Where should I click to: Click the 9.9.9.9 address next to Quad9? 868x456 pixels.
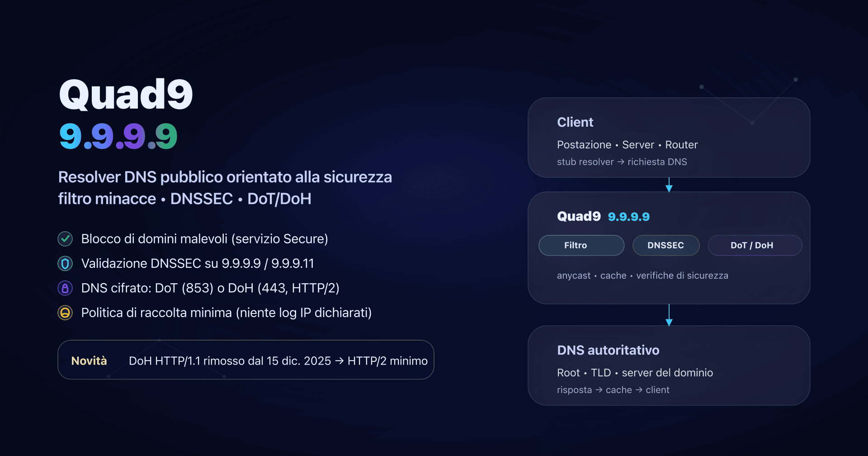click(x=629, y=216)
